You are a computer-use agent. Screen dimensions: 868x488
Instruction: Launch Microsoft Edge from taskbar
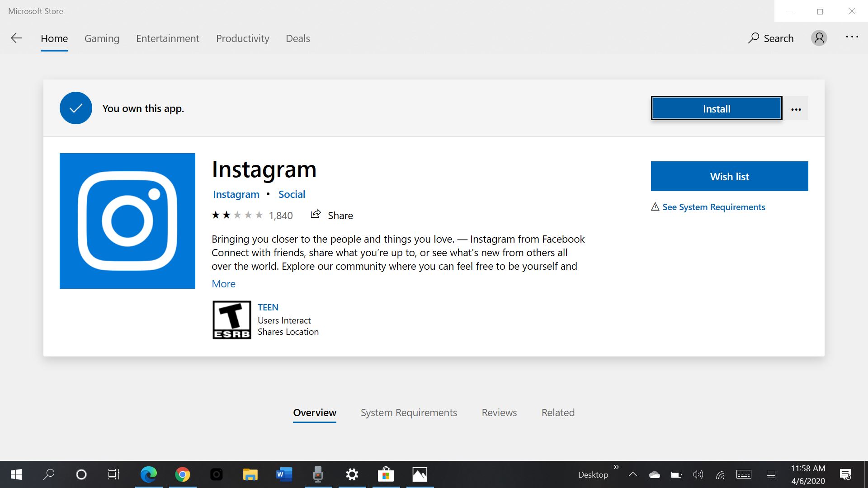(149, 474)
